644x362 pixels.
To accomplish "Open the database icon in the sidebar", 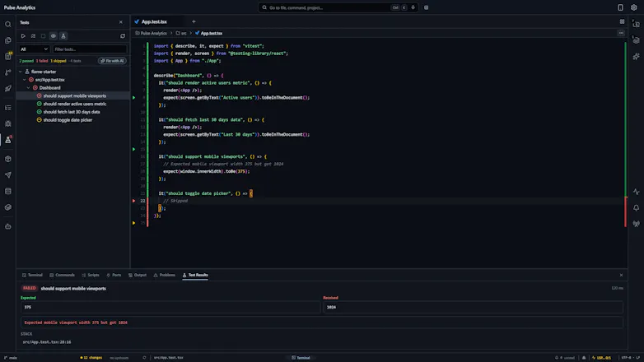I will click(7, 191).
